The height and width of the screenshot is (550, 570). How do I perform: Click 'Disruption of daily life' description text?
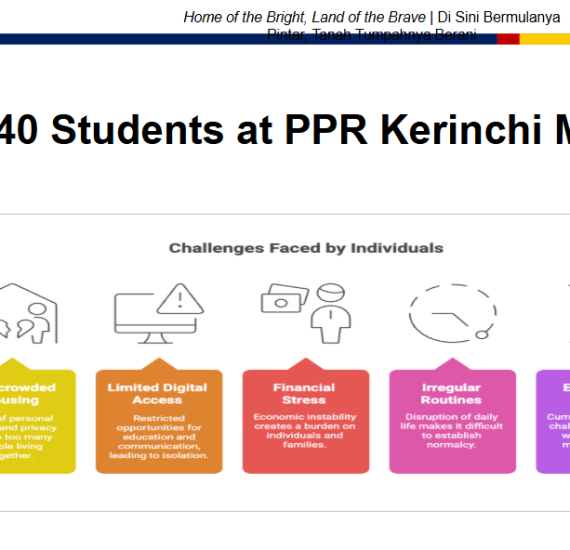tap(451, 431)
